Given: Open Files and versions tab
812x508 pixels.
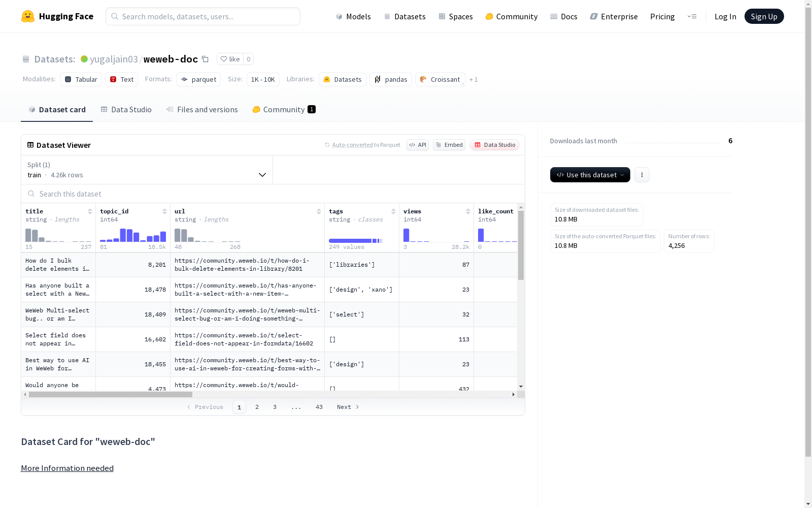Looking at the screenshot, I should [x=202, y=110].
